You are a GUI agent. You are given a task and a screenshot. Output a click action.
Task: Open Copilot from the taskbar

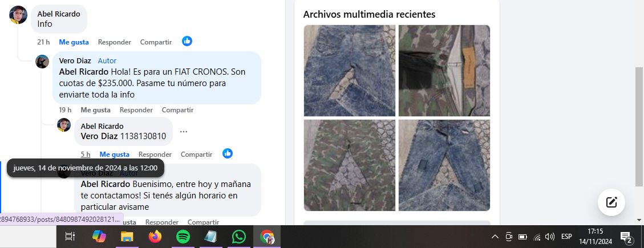coord(99,237)
